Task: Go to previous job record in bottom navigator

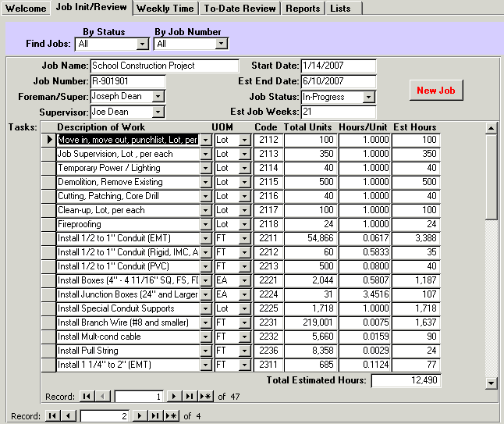Action: 69,416
